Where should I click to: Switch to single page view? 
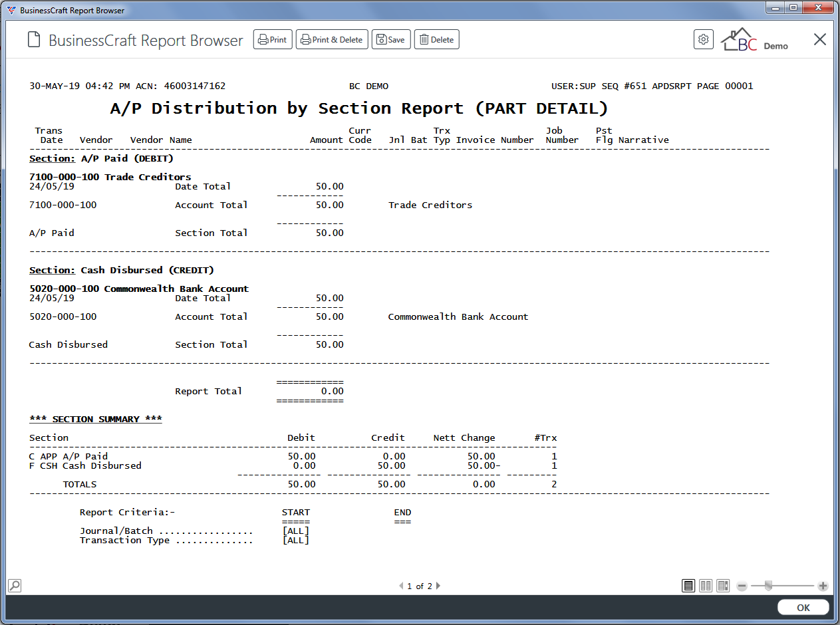[x=688, y=586]
